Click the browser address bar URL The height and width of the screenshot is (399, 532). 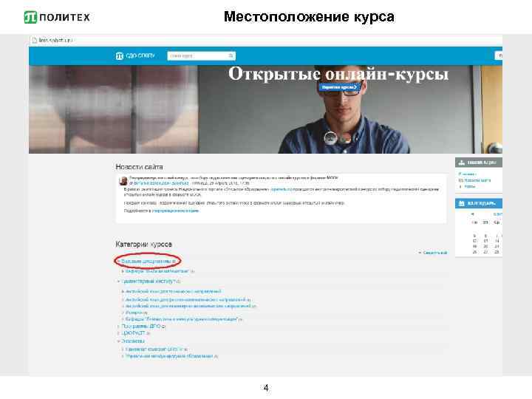[55, 40]
